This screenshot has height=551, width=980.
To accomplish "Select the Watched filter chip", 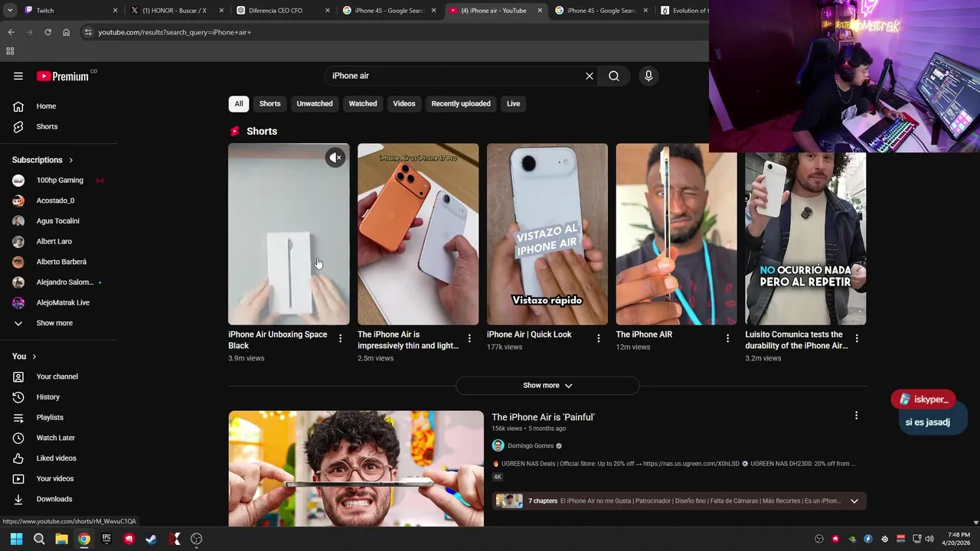I will click(363, 104).
